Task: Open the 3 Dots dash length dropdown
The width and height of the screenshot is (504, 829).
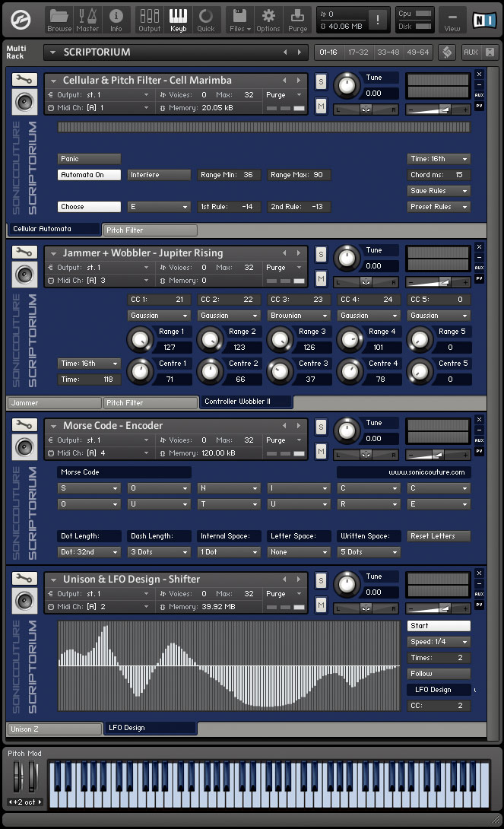Action: [159, 552]
